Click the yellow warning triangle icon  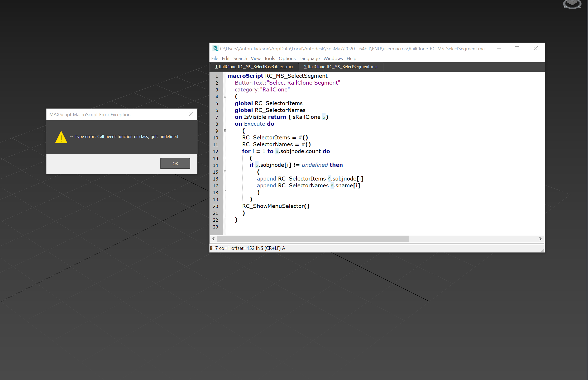pyautogui.click(x=61, y=137)
